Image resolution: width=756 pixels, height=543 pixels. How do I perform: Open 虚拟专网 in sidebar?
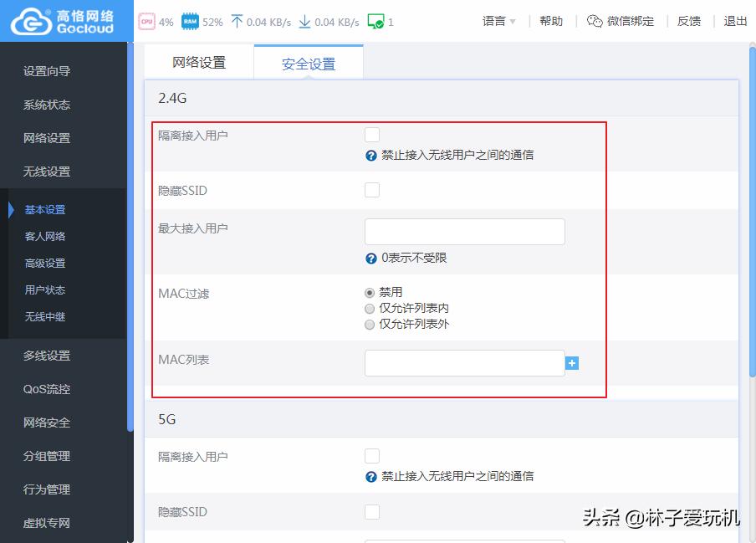tap(47, 523)
